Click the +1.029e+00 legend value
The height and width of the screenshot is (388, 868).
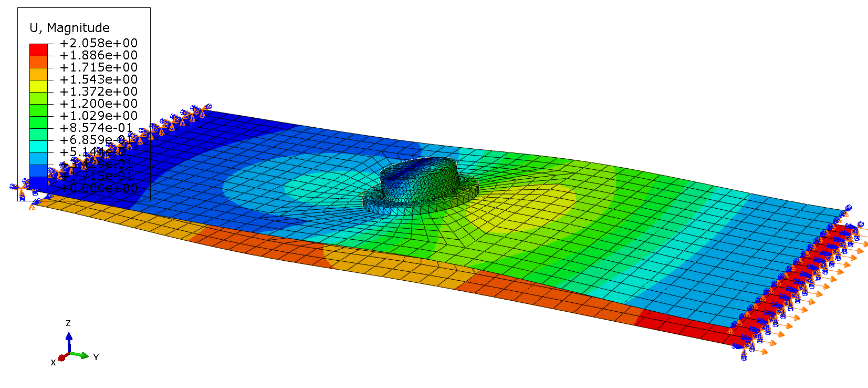99,116
